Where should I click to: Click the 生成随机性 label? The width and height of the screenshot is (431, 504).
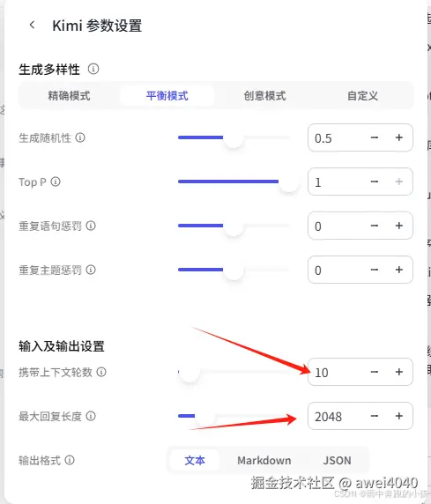[x=45, y=137]
